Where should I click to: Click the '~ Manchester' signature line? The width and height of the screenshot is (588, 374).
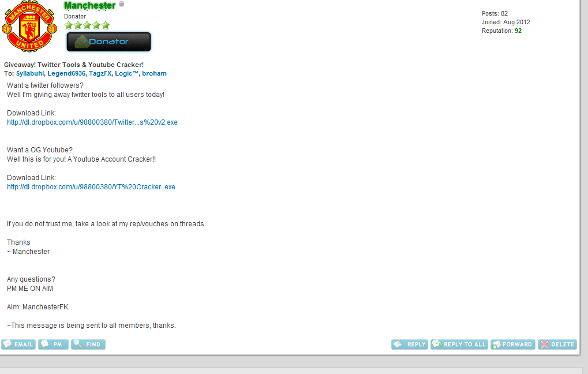point(28,252)
